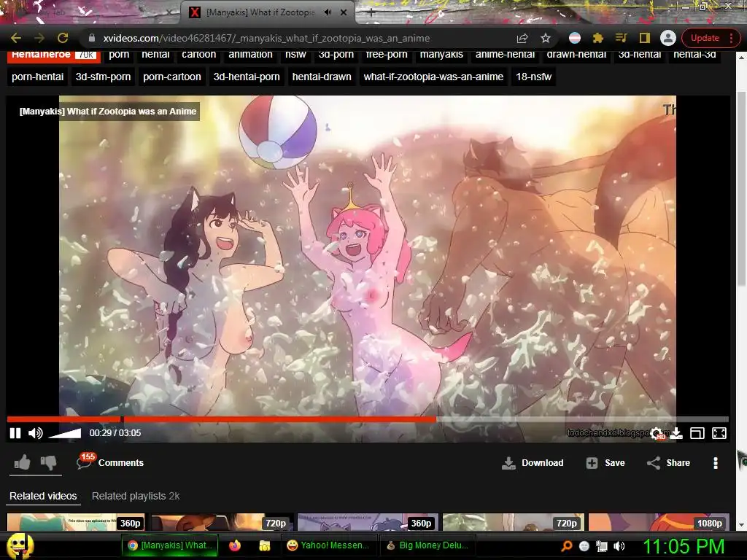Toggle the player theater mode icon

coord(697,433)
